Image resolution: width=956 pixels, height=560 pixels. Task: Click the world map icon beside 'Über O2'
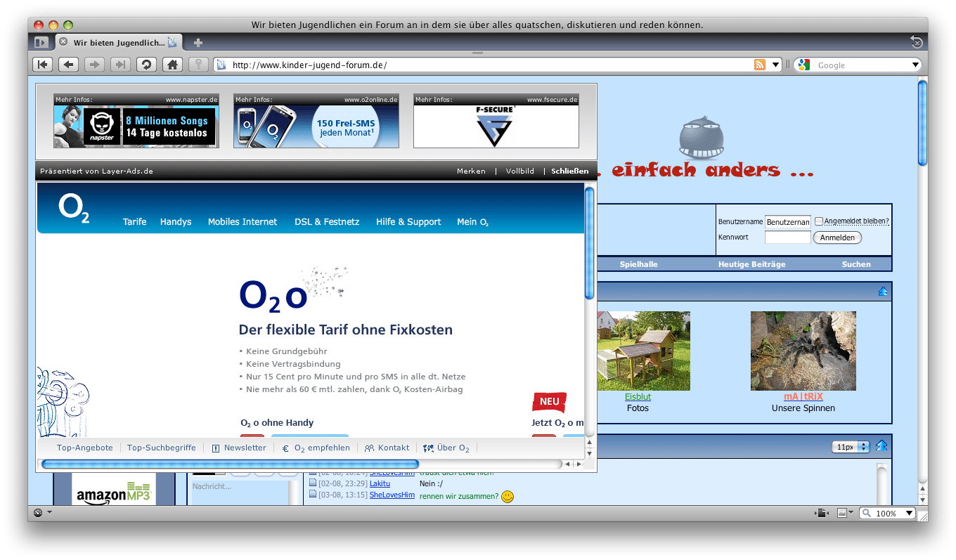428,448
